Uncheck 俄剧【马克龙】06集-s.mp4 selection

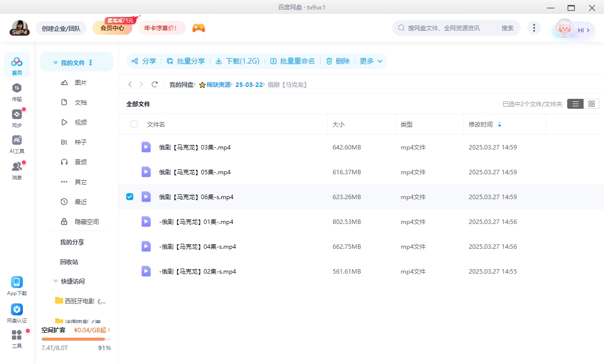coord(130,196)
